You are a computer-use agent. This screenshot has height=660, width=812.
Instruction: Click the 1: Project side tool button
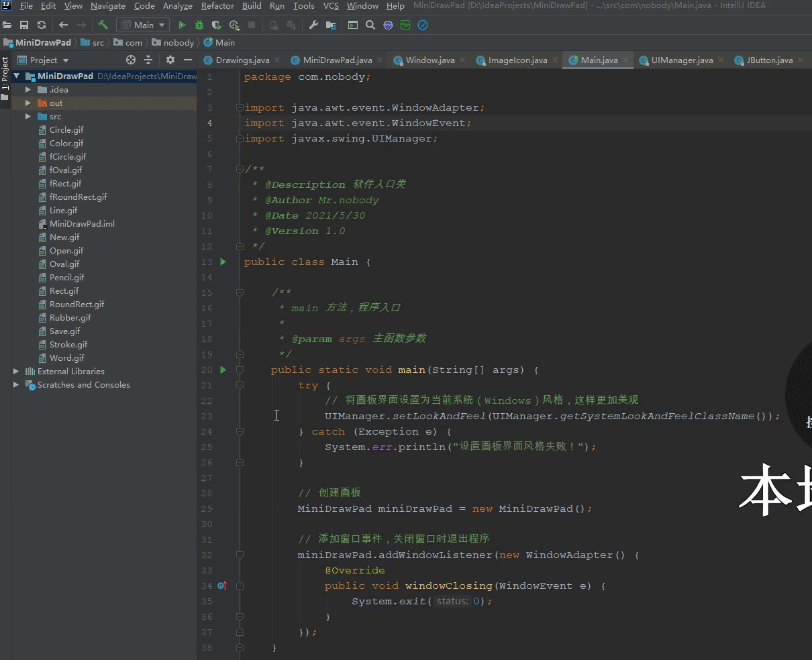[x=5, y=78]
